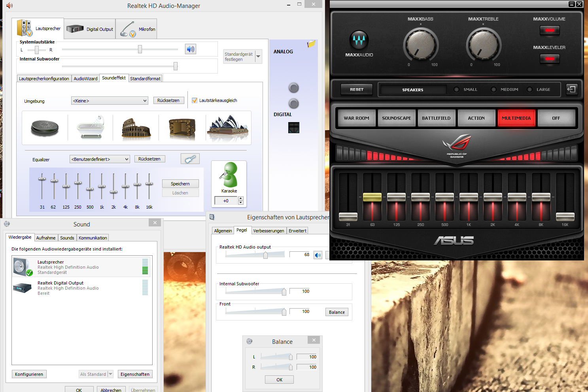Activate the MULTIMEDIA sound mode
The height and width of the screenshot is (392, 588).
[516, 118]
